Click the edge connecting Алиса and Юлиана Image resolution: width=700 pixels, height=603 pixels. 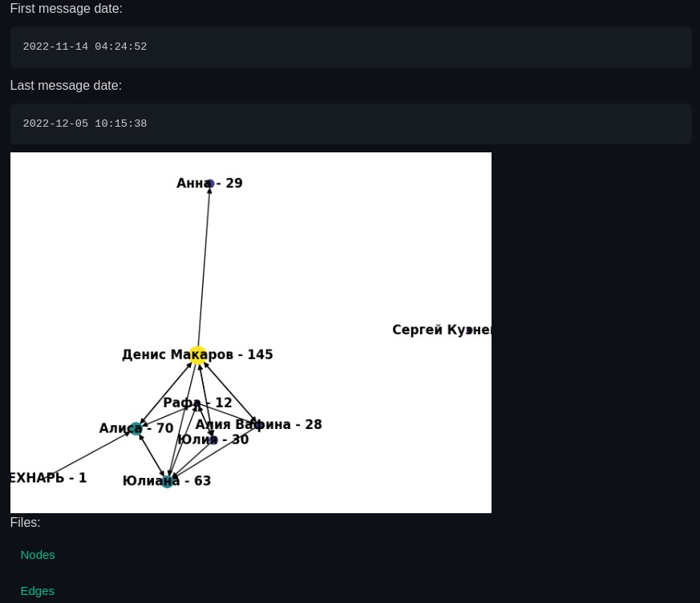152,455
